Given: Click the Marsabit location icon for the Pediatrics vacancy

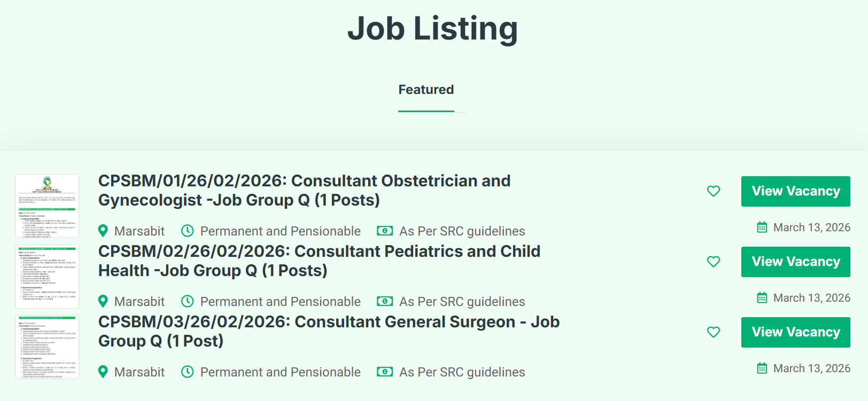Looking at the screenshot, I should point(103,301).
